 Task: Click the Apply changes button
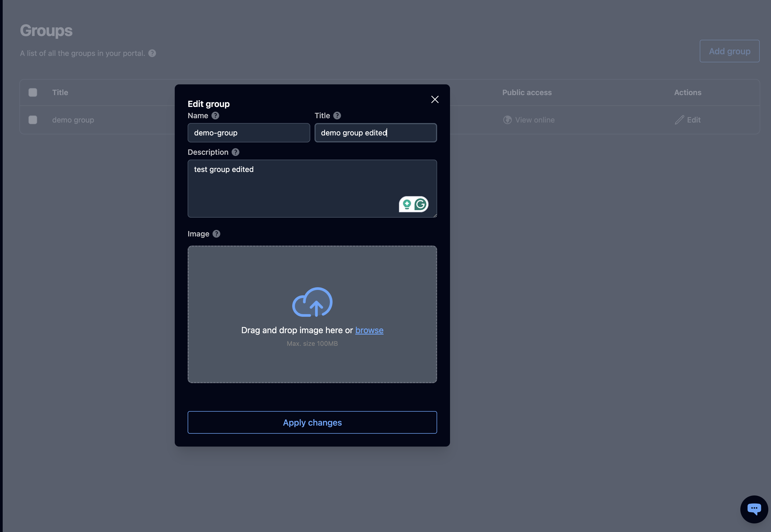312,422
